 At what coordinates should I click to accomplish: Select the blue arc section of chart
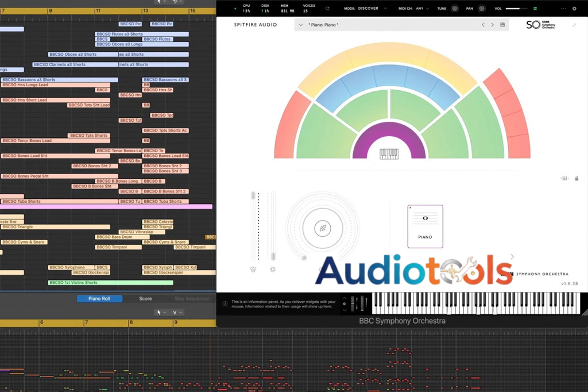coord(388,77)
